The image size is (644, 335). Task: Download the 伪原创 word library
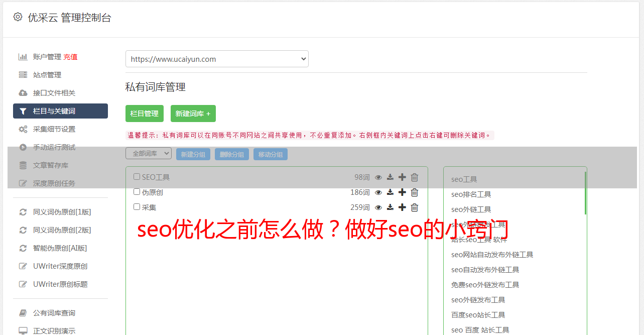pos(390,192)
